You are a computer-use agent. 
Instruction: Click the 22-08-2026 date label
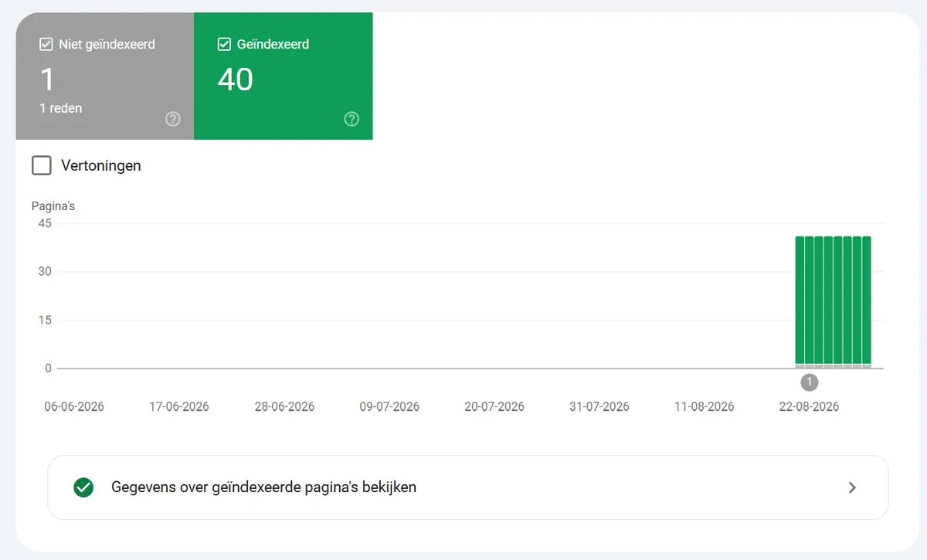click(809, 407)
